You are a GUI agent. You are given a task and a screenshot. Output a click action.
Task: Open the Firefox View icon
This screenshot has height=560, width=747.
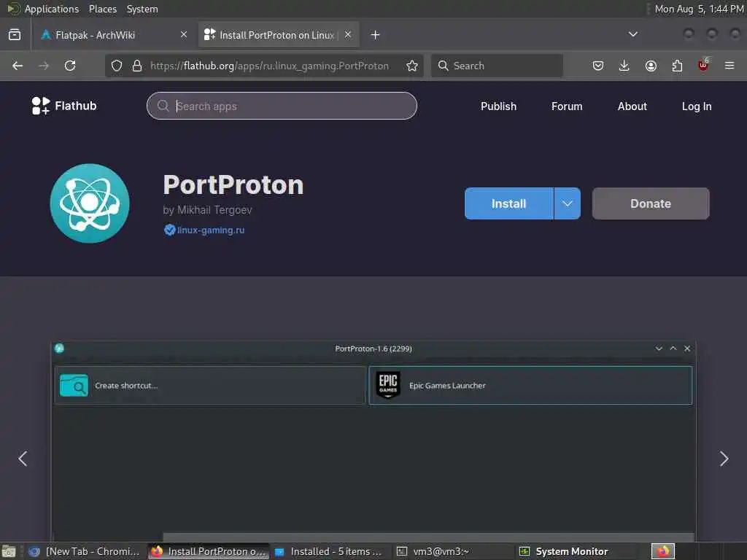click(15, 35)
